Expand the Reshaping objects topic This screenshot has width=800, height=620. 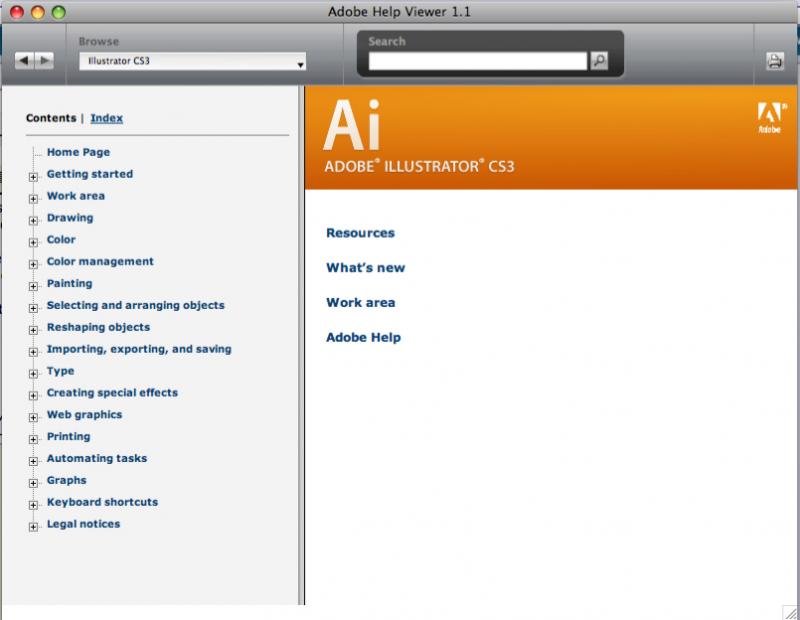[33, 330]
